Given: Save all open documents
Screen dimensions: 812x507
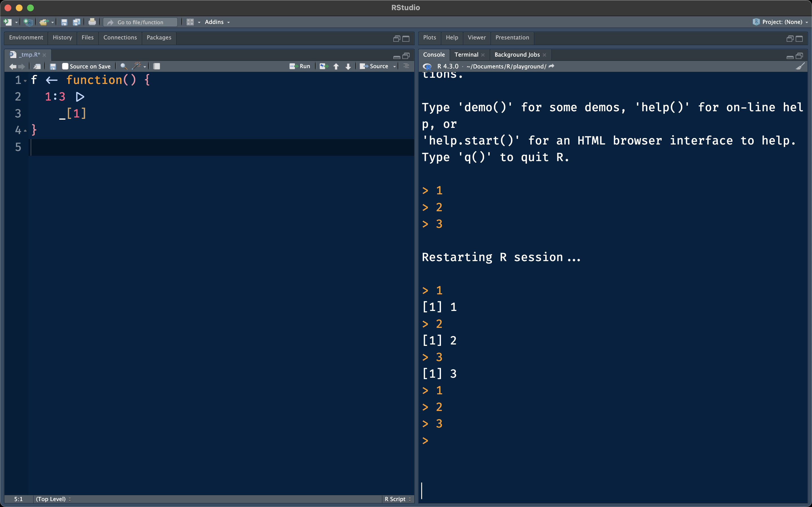Looking at the screenshot, I should tap(76, 22).
